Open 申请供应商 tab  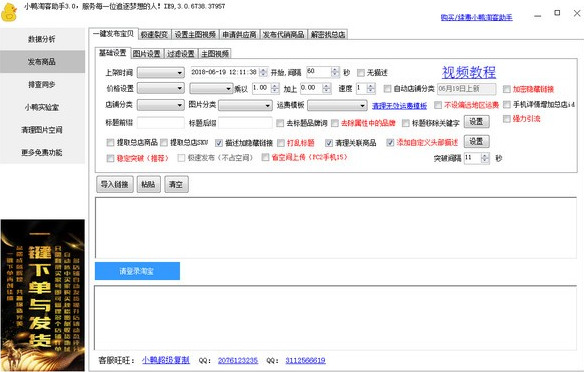tap(239, 35)
